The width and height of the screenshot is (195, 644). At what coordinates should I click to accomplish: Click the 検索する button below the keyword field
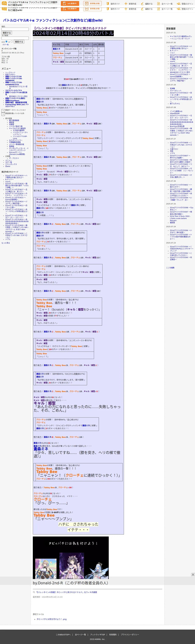[x=7, y=33]
